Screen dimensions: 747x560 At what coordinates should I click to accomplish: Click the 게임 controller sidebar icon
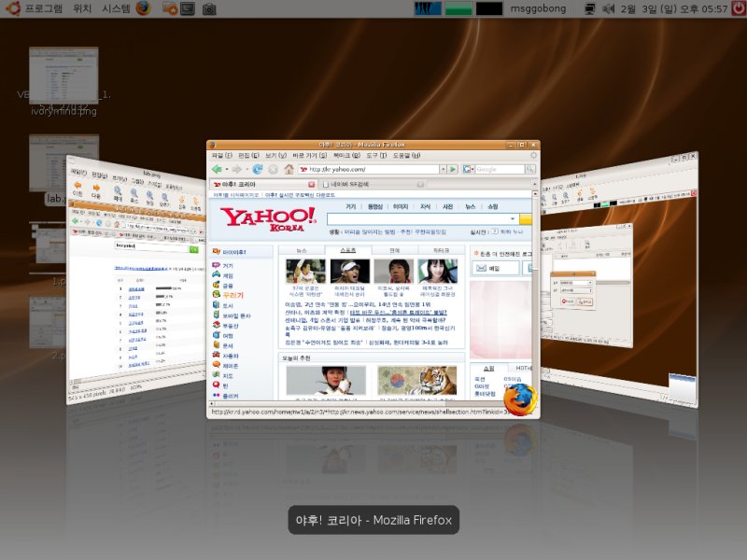click(217, 275)
